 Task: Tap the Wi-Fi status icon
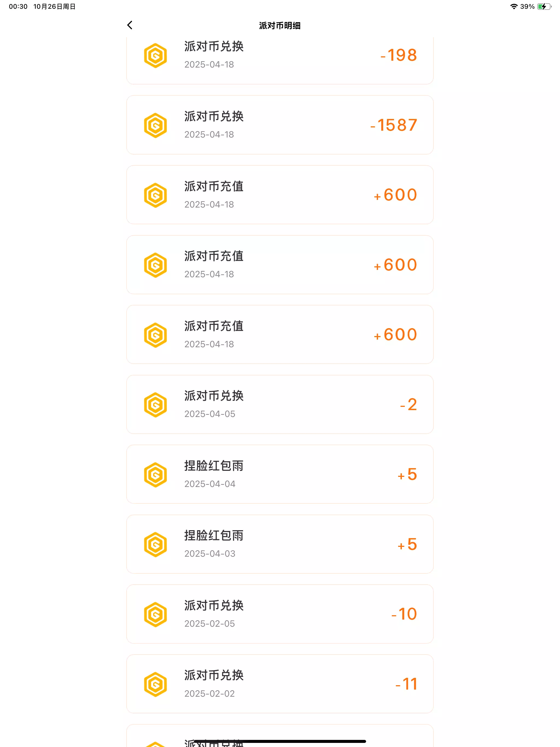click(514, 6)
